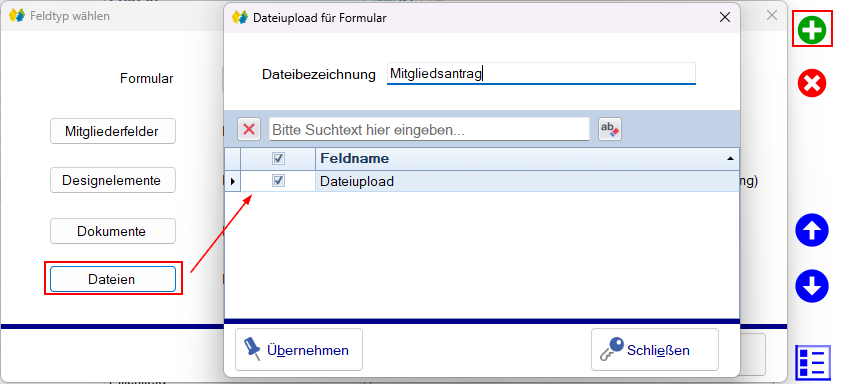The width and height of the screenshot is (850, 384).
Task: Select the Dateiupload row text
Action: pos(357,182)
